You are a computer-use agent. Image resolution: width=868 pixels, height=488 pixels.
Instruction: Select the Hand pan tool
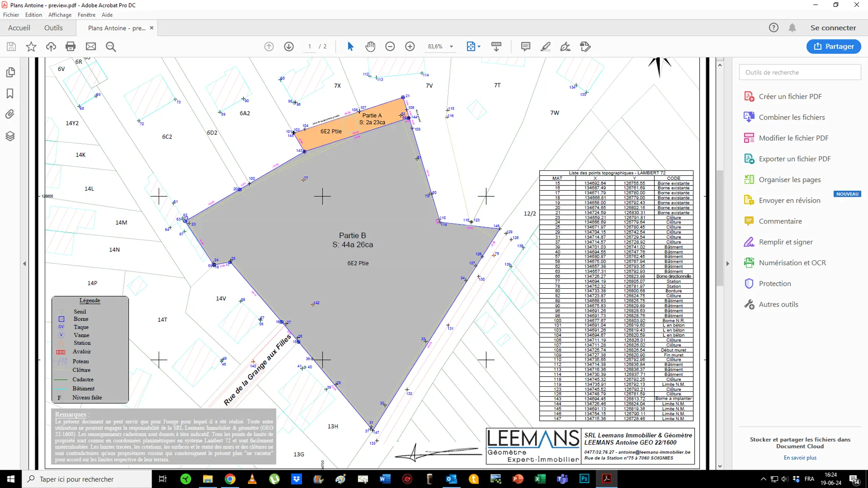[370, 46]
